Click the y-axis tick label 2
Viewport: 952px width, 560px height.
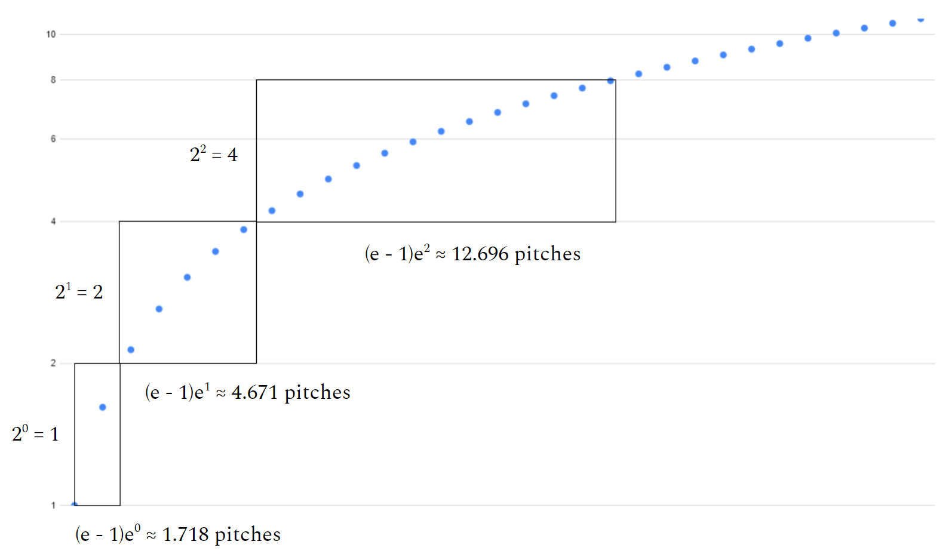(x=53, y=363)
